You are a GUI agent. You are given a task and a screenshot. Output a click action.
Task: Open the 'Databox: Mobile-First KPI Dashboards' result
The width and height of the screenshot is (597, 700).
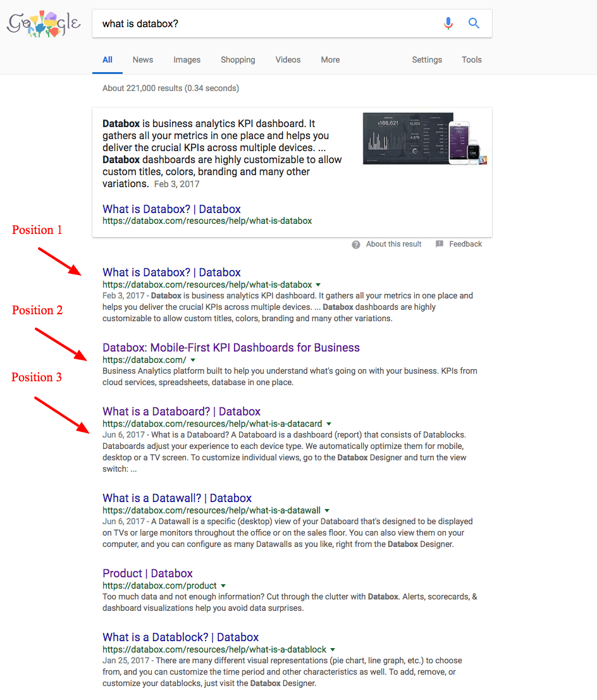point(231,347)
